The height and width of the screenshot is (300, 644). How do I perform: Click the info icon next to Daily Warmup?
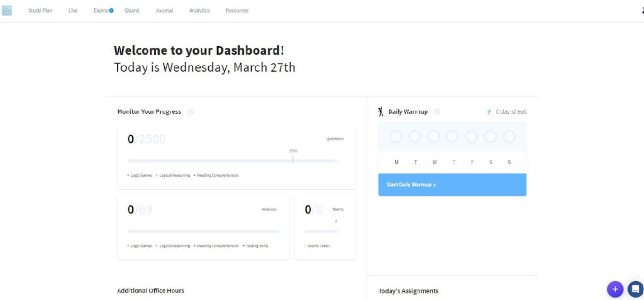click(437, 111)
